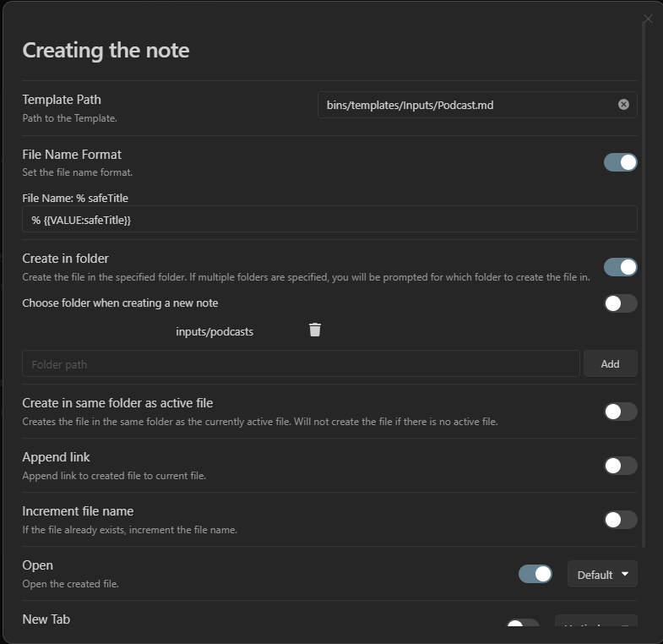The height and width of the screenshot is (644, 663).
Task: Enable Choose folder when creating a new note
Action: pyautogui.click(x=620, y=303)
